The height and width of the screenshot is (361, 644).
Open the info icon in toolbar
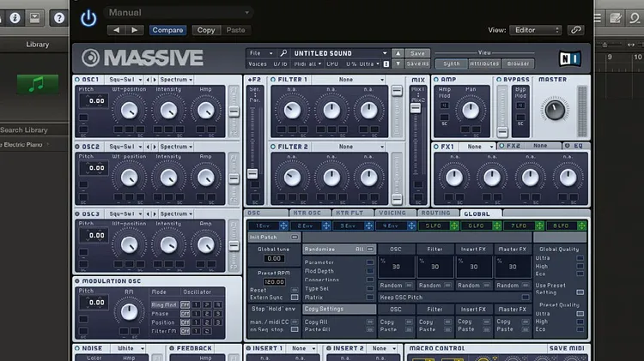click(15, 18)
